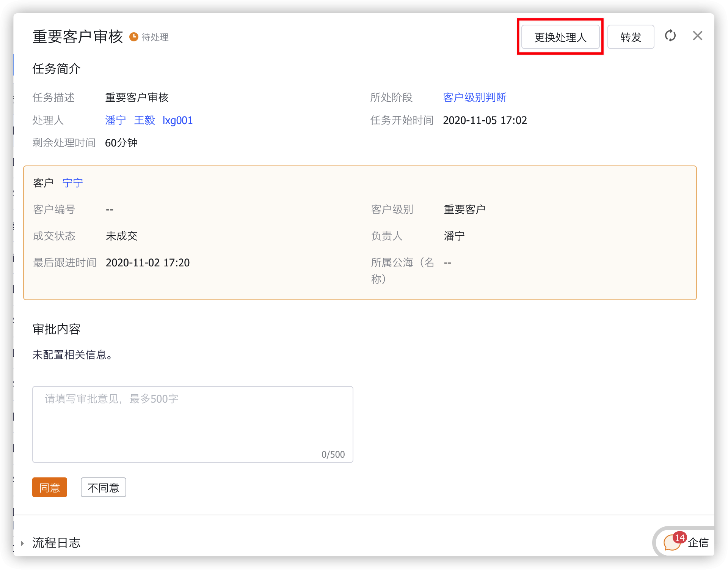The height and width of the screenshot is (570, 728).
Task: Select the 重要客户审核 dialog title
Action: tap(78, 37)
